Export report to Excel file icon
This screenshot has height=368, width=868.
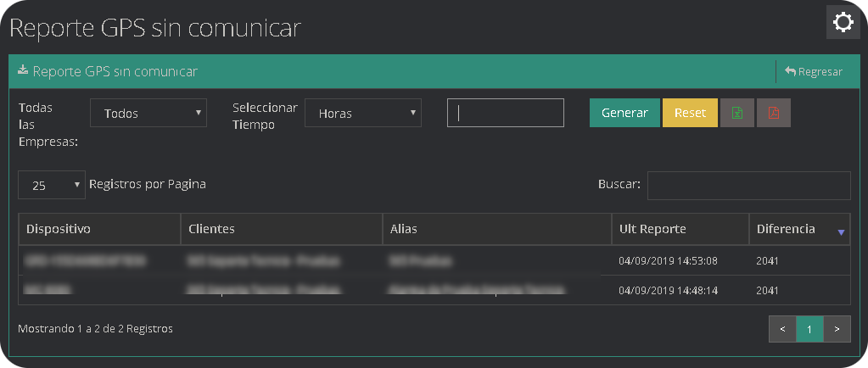737,113
